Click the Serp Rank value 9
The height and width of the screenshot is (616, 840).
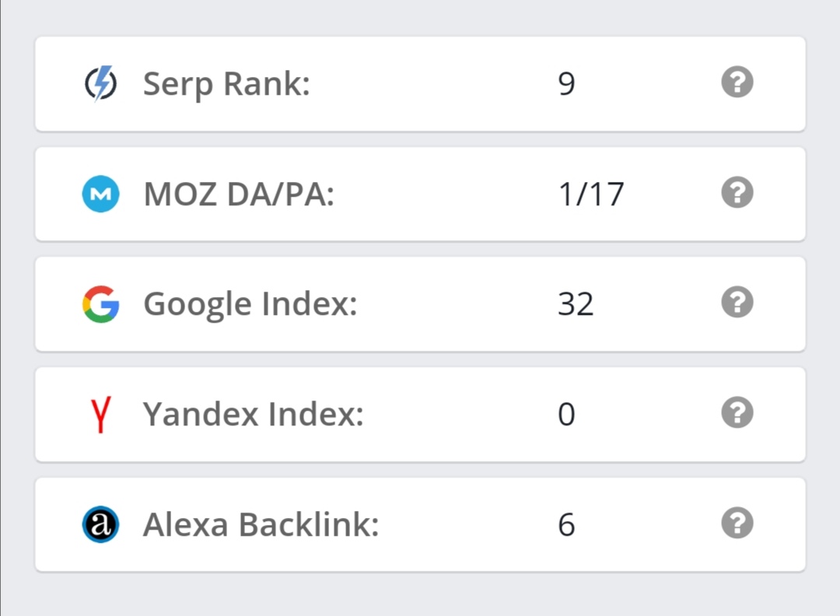point(566,84)
